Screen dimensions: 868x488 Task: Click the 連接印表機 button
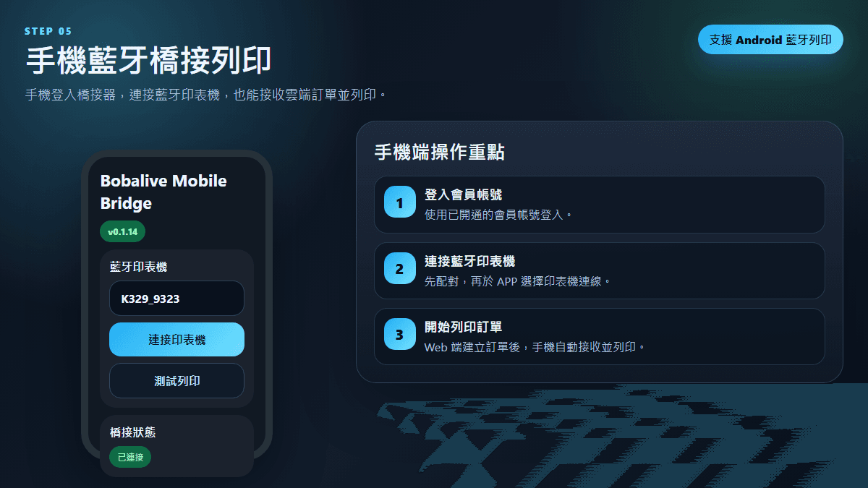176,340
